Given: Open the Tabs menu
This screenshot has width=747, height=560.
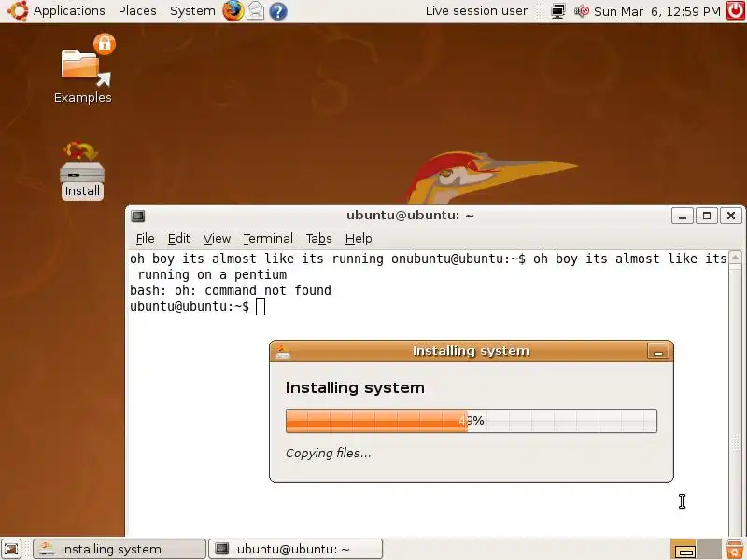Looking at the screenshot, I should click(x=318, y=239).
